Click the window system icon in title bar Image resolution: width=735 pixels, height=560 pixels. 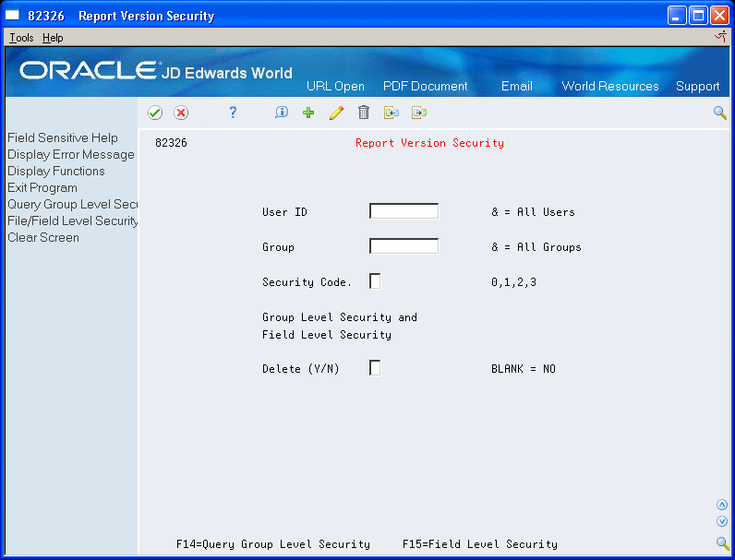pos(12,16)
